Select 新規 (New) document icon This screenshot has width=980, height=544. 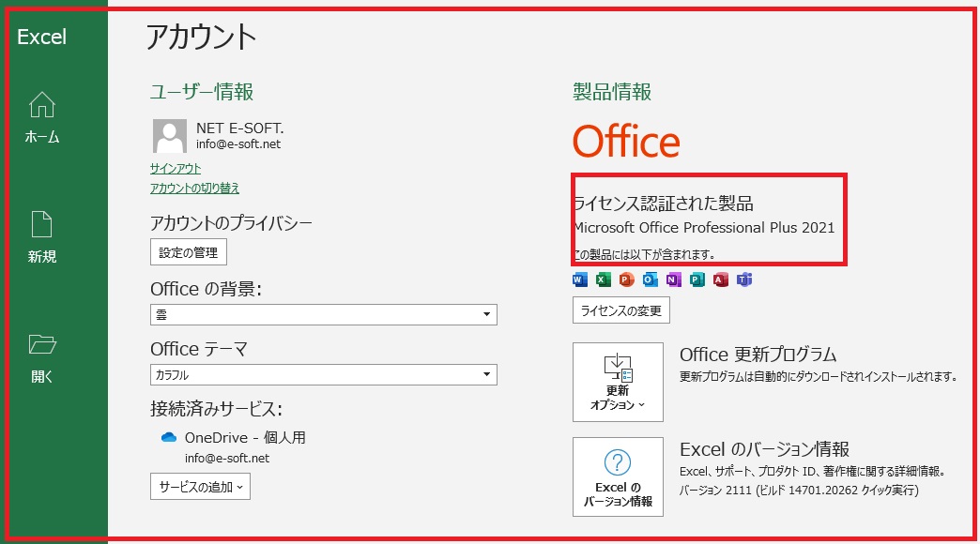(x=42, y=224)
